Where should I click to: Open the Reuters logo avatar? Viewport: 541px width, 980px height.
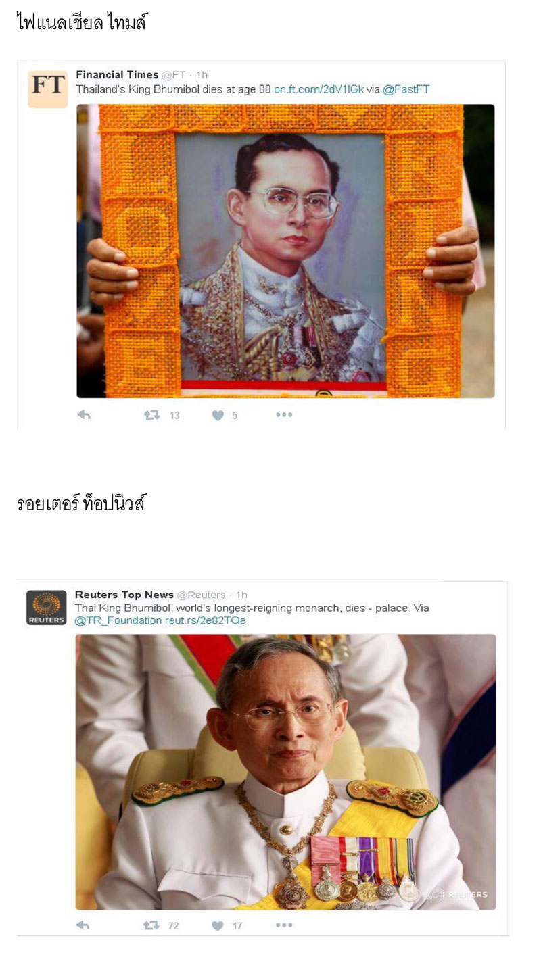[46, 608]
